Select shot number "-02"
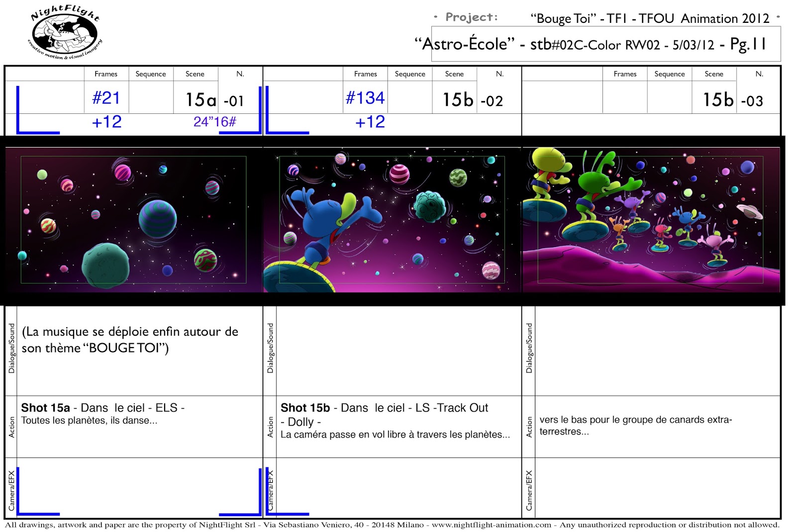Screen dimensions: 796x532 pos(492,101)
